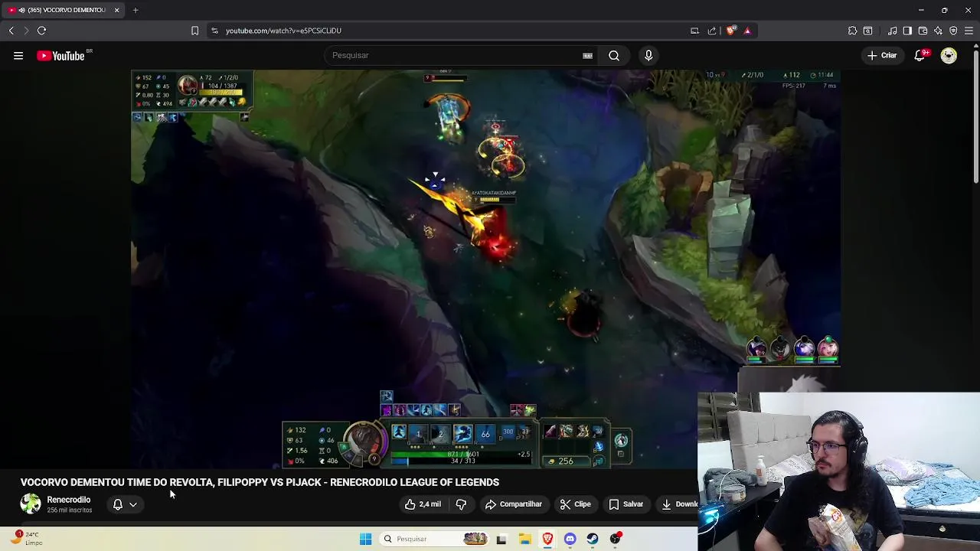
Task: Close the VOCORVO DEMENTOU tab
Action: [x=116, y=10]
